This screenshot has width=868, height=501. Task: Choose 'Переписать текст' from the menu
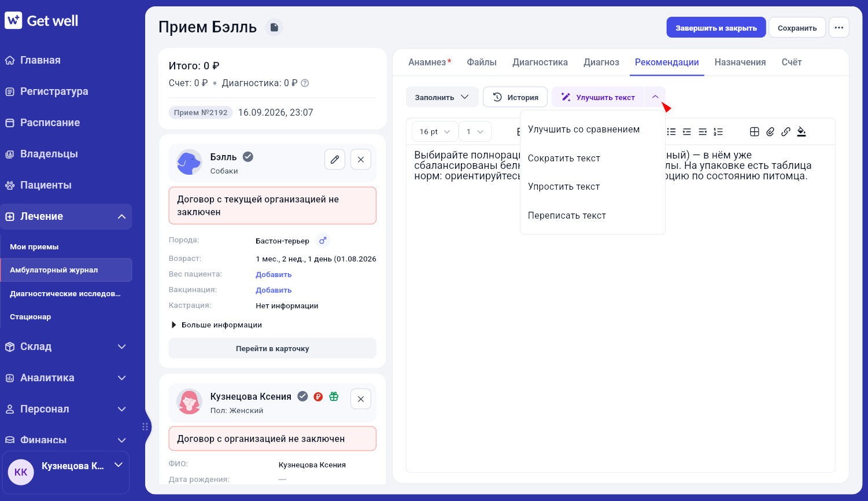tap(593, 216)
